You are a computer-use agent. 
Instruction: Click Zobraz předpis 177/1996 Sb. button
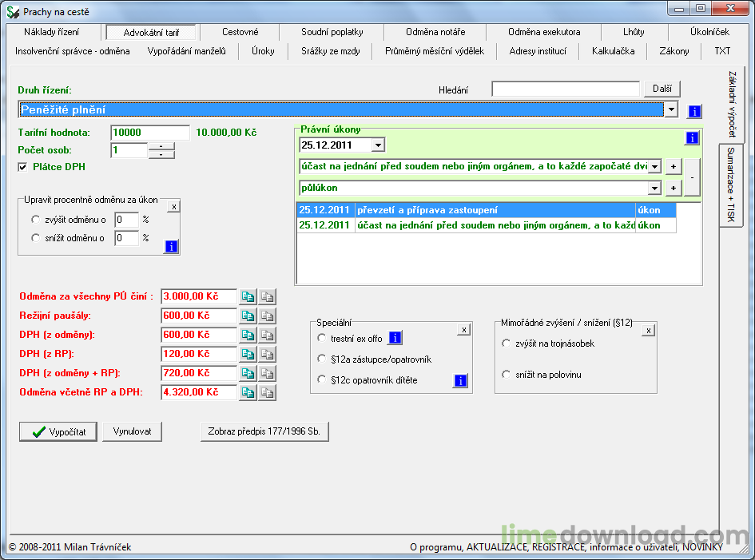coord(264,431)
